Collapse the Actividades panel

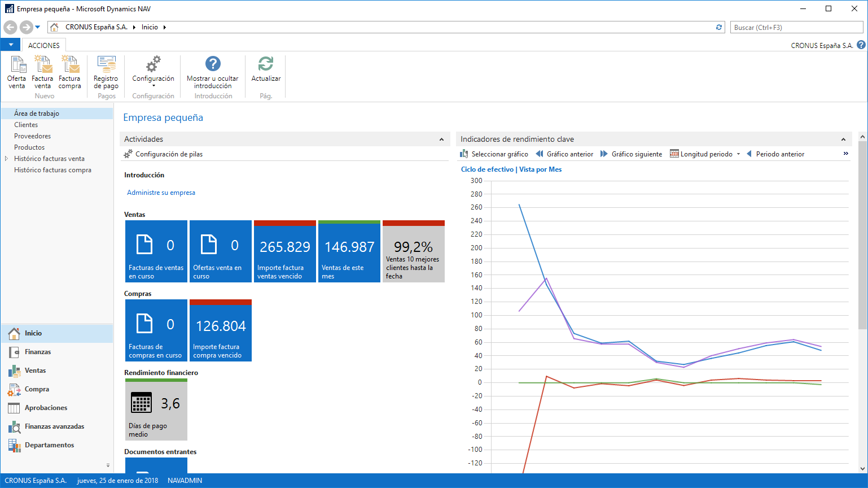click(x=441, y=140)
